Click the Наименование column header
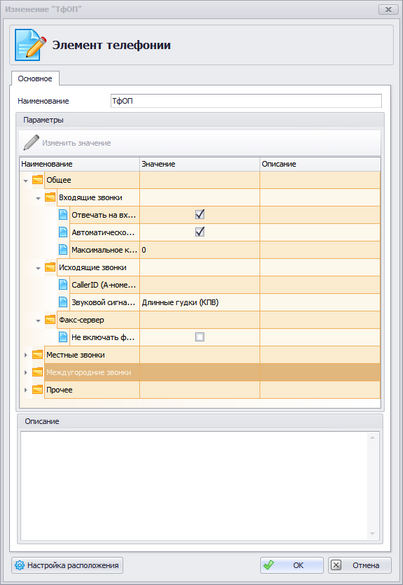403x585 pixels. point(80,164)
